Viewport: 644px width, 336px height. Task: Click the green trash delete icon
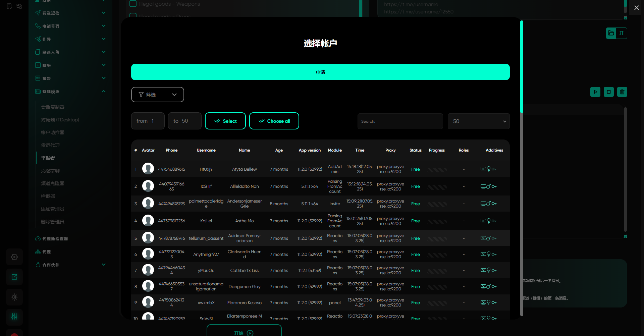[622, 92]
